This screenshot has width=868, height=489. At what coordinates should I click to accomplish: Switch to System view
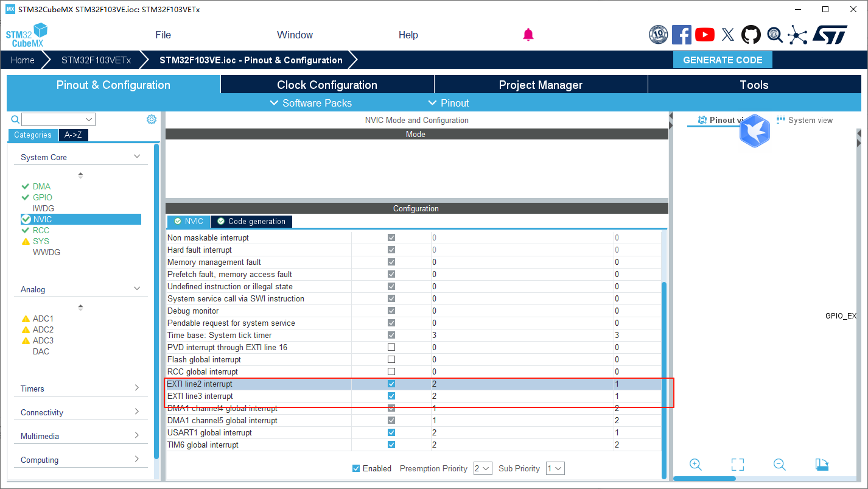pyautogui.click(x=805, y=120)
